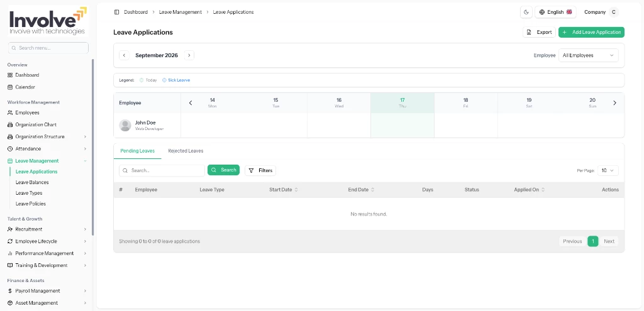Expand the Employee Lifecycle menu
Viewport: 644px width, 311px height.
(47, 241)
